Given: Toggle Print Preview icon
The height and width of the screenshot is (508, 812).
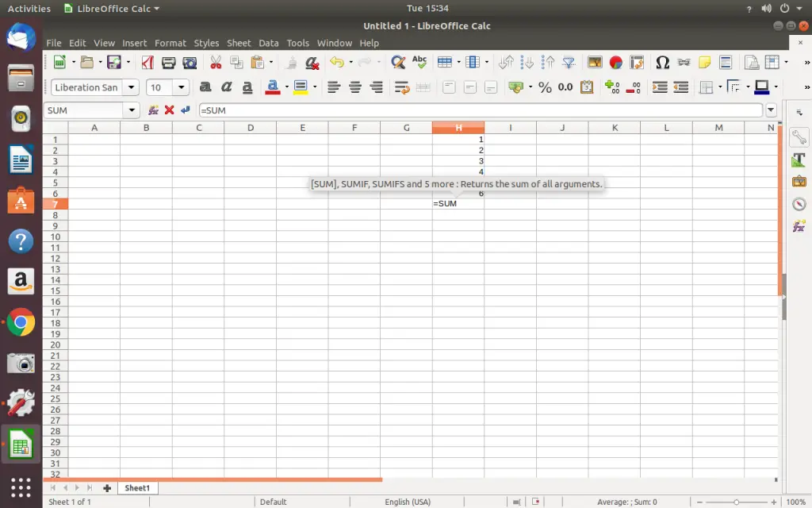Looking at the screenshot, I should tap(190, 63).
